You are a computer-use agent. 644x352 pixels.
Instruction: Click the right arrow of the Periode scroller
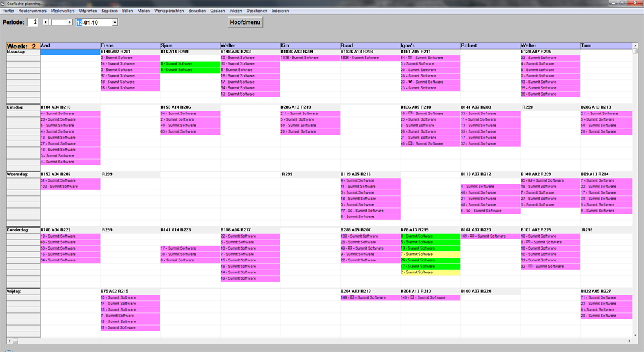[70, 23]
